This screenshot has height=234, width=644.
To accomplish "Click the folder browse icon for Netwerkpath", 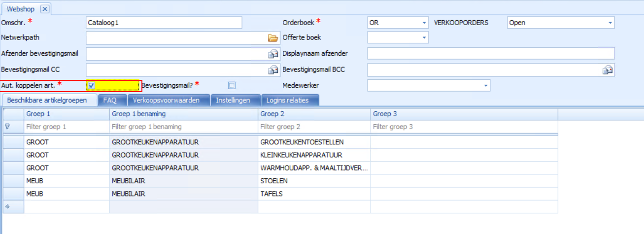I will (272, 38).
